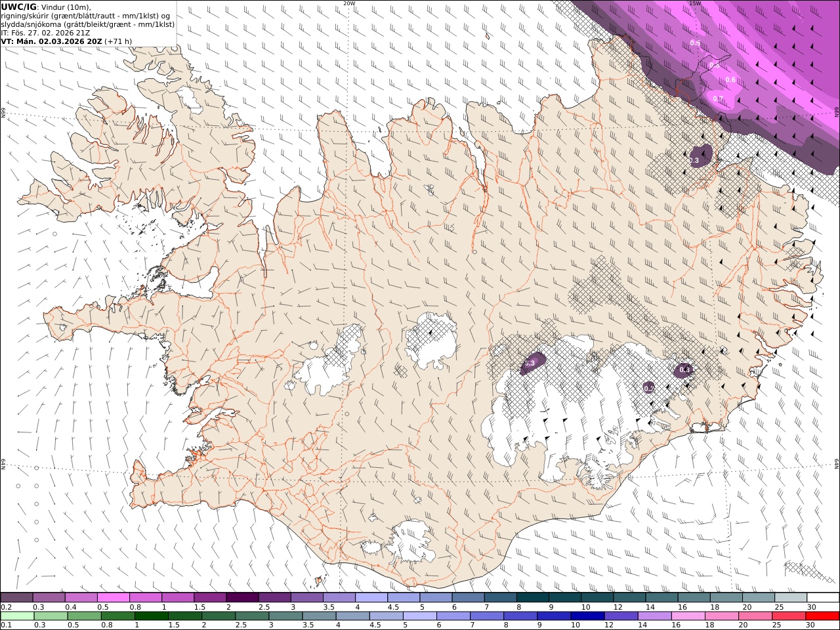Click the '0.2' snowfall value label on map

pyautogui.click(x=648, y=388)
